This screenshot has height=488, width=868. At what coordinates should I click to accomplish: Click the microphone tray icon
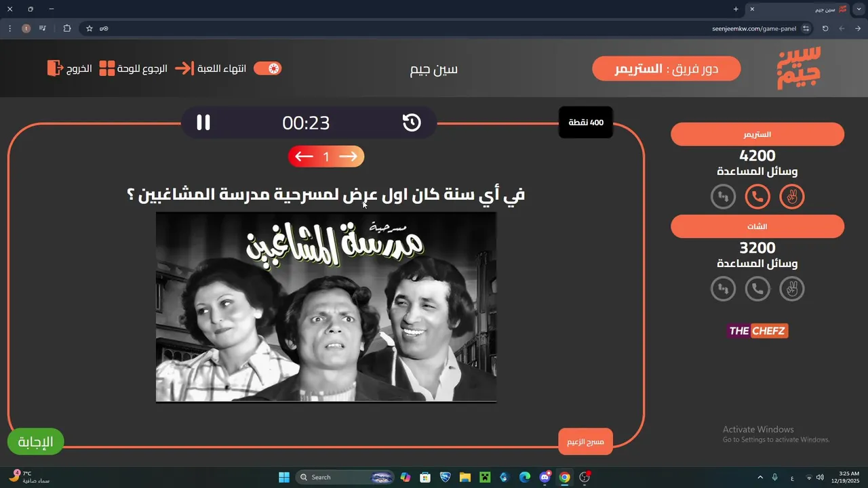(775, 477)
